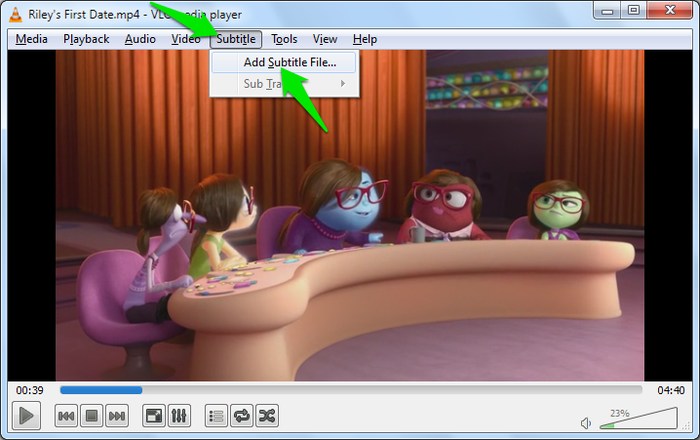The width and height of the screenshot is (700, 440).
Task: Toggle fullscreen video mode
Action: click(154, 416)
